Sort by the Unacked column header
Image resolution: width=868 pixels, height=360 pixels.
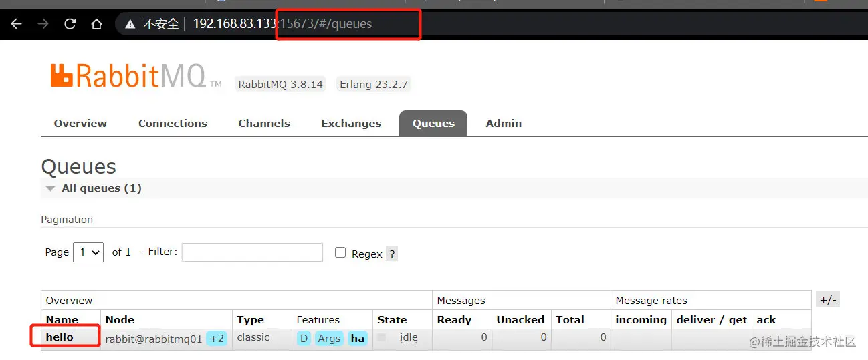pos(520,319)
